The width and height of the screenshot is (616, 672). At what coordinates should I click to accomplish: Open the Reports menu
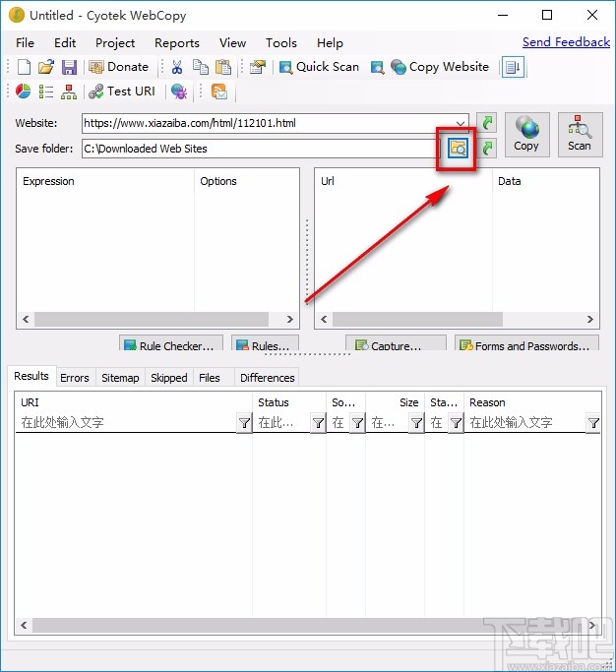pos(176,43)
